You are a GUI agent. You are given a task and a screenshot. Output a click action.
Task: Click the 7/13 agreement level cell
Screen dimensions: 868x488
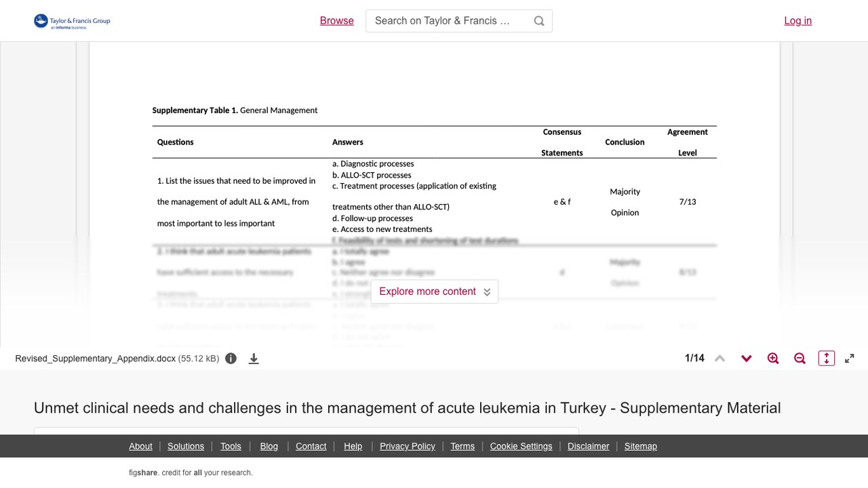coord(688,202)
